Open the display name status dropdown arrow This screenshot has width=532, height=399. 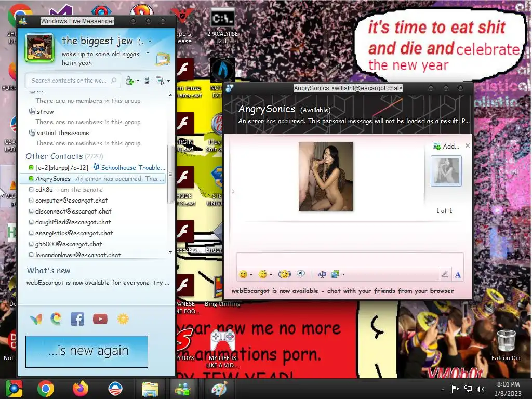[150, 42]
